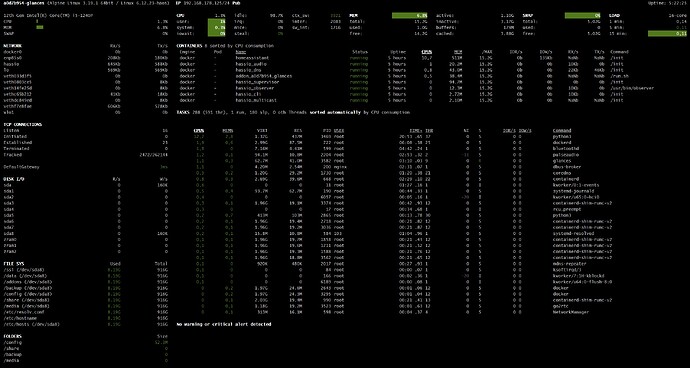Click the wlo1 network interface
Screen dimensions: 690x368
pyautogui.click(x=8, y=112)
